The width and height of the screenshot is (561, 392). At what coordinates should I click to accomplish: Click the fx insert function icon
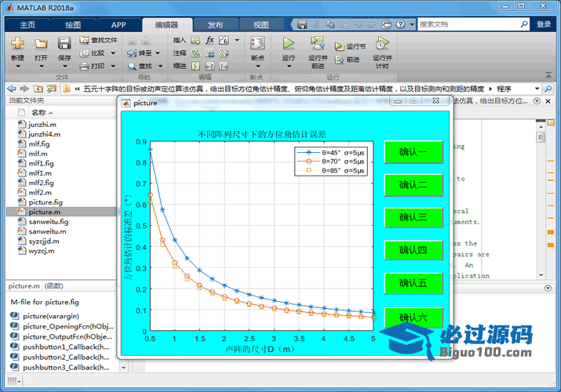pos(209,39)
